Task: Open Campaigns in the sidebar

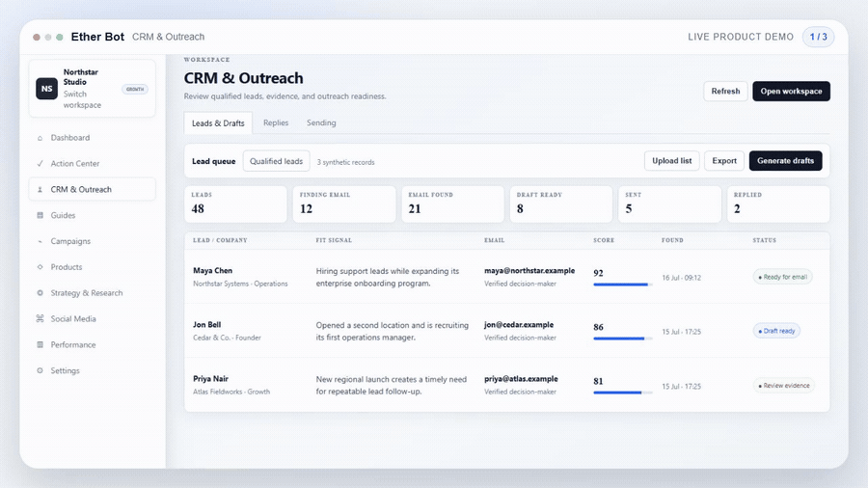Action: tap(93, 241)
